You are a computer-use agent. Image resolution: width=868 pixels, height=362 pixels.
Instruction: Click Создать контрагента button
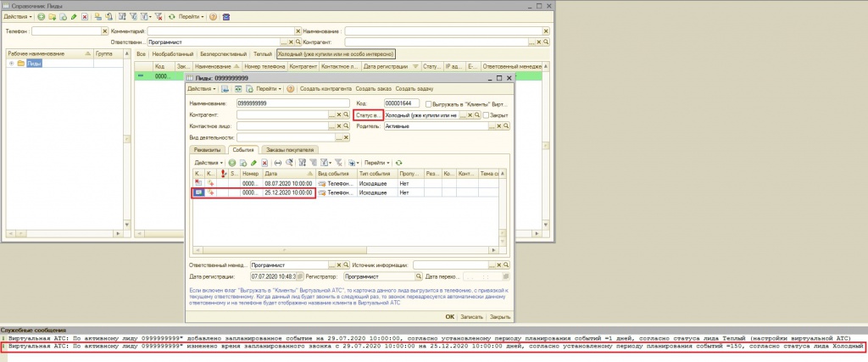[x=325, y=88]
